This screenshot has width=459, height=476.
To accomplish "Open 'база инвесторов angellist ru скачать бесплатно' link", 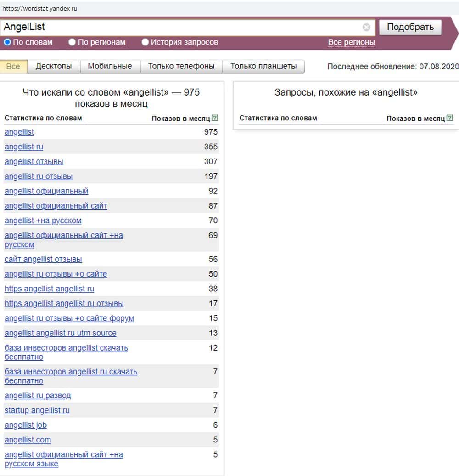I will (x=71, y=376).
